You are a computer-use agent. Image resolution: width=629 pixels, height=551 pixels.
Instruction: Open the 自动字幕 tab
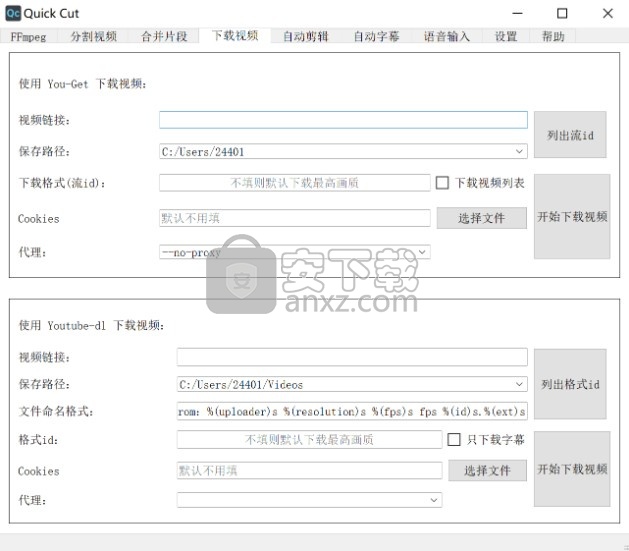click(376, 36)
